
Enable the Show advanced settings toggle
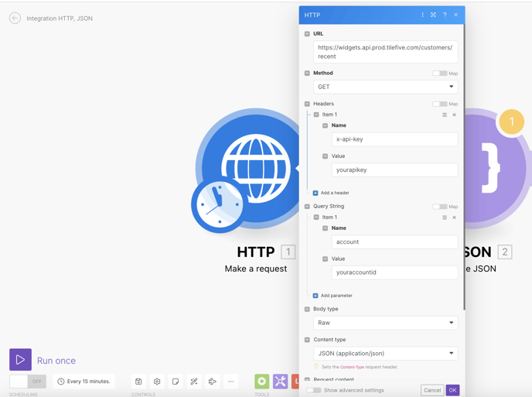pos(313,390)
